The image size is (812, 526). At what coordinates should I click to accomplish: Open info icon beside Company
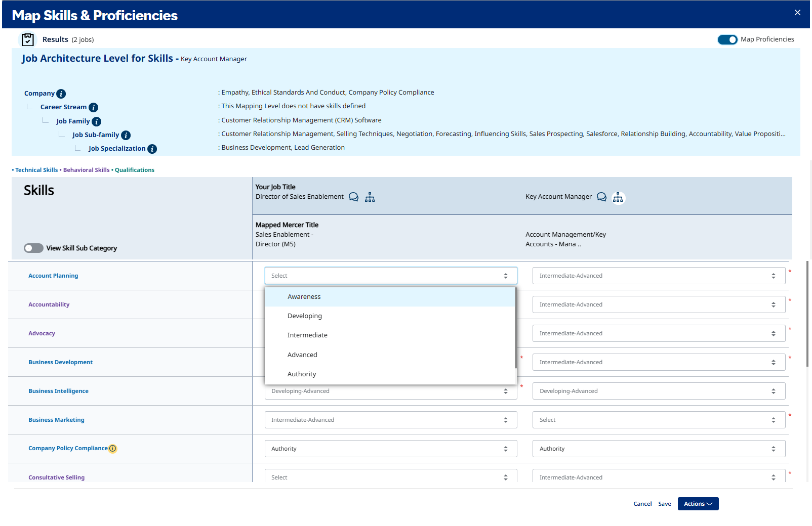pyautogui.click(x=61, y=94)
